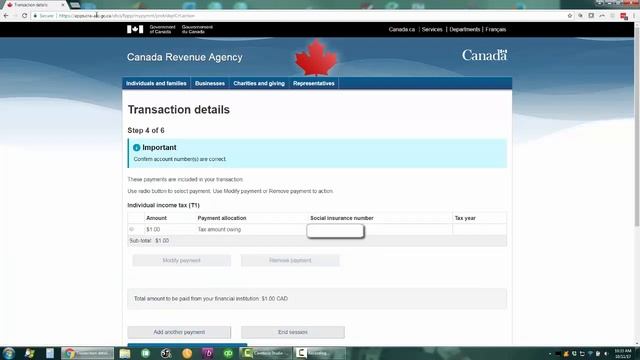Click the Amount column header
This screenshot has height=360, width=640.
pyautogui.click(x=156, y=218)
